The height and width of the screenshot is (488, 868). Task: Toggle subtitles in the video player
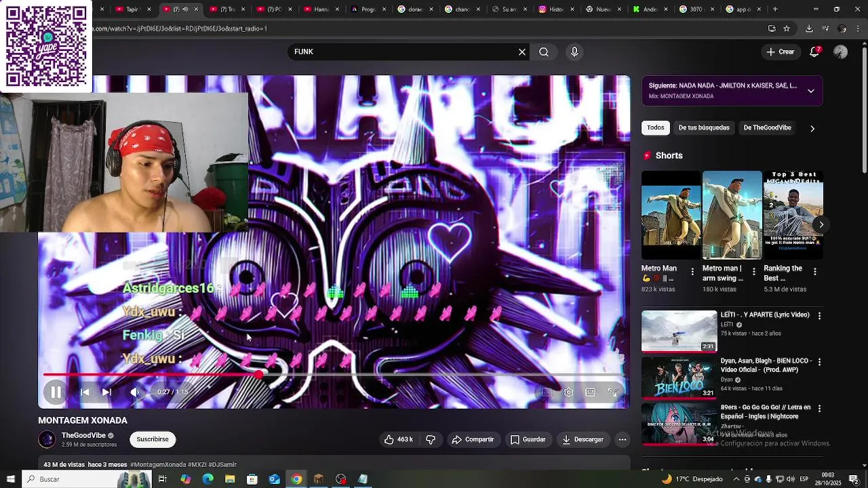point(547,392)
